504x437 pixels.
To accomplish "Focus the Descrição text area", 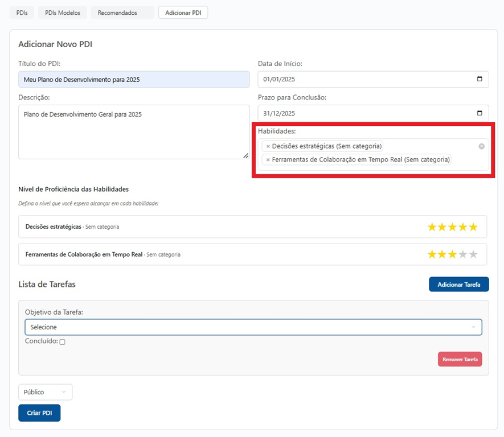I will (x=134, y=131).
